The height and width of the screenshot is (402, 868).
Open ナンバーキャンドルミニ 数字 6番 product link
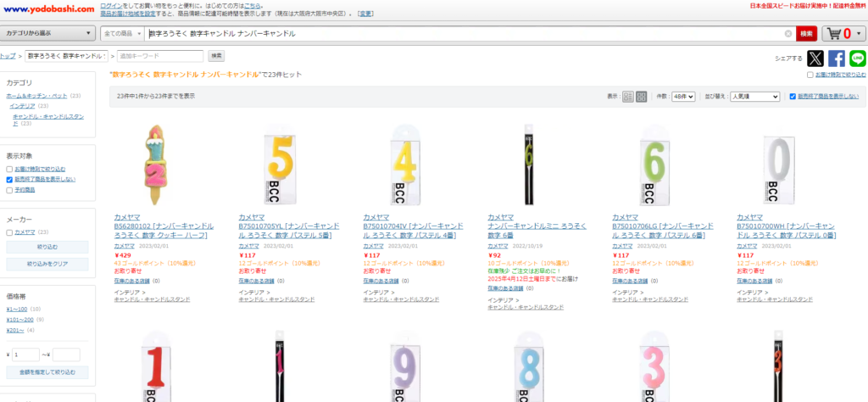[537, 231]
